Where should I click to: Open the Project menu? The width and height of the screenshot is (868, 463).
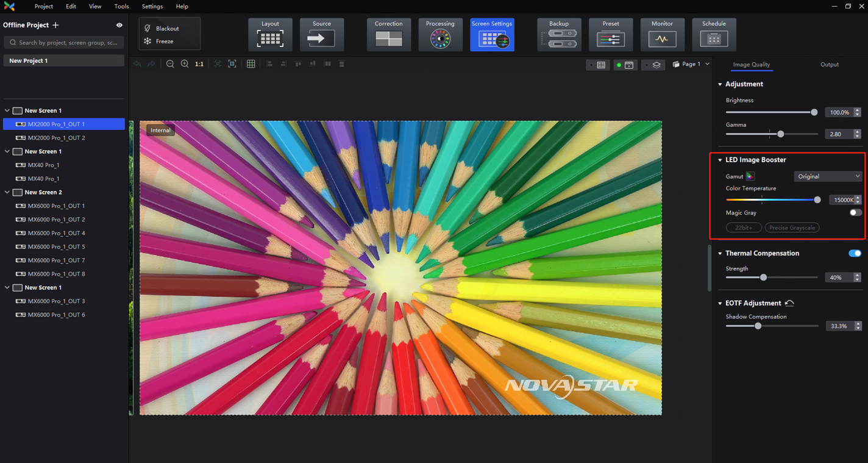(44, 6)
